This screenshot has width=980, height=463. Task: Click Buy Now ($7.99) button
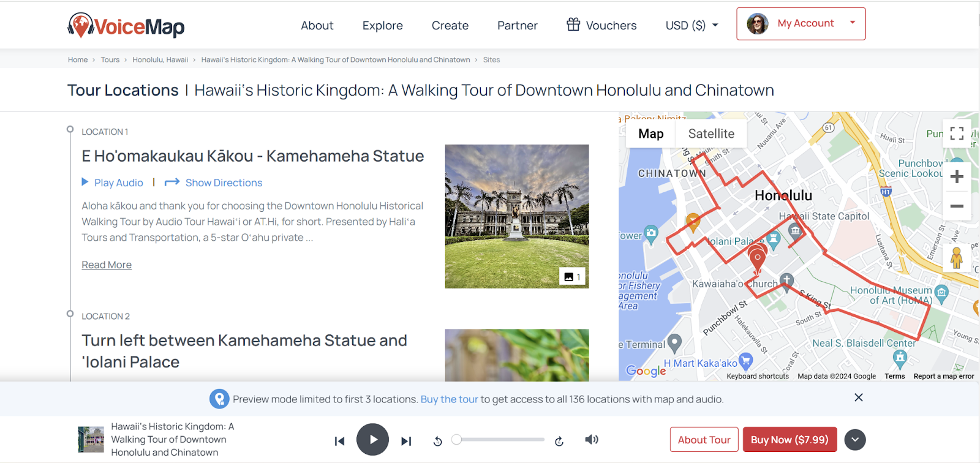coord(790,440)
